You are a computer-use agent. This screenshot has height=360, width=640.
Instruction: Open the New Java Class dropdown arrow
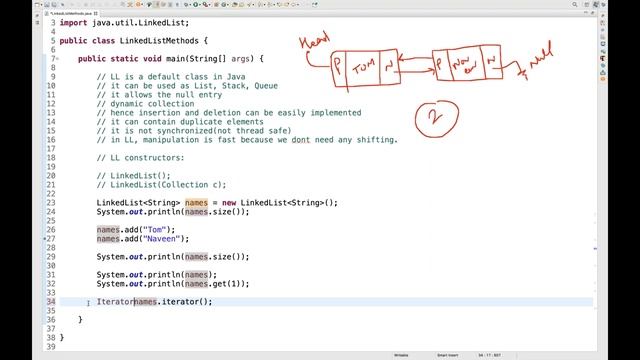pyautogui.click(x=227, y=4)
